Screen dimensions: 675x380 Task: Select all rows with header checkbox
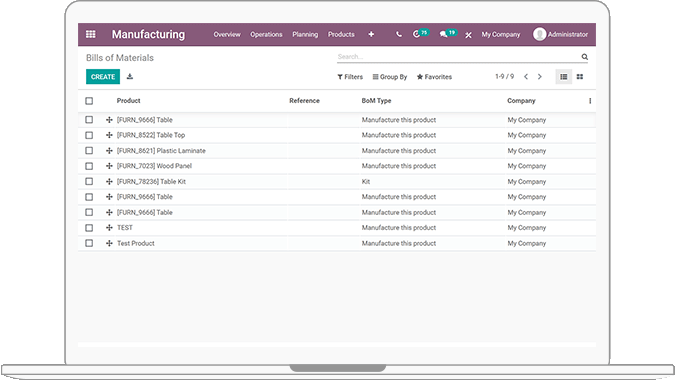(89, 101)
